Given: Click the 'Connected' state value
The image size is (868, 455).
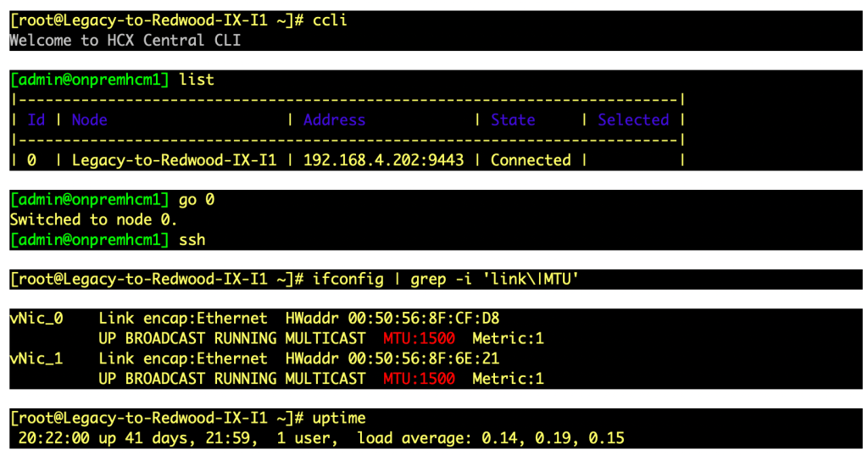Looking at the screenshot, I should click(x=531, y=159).
